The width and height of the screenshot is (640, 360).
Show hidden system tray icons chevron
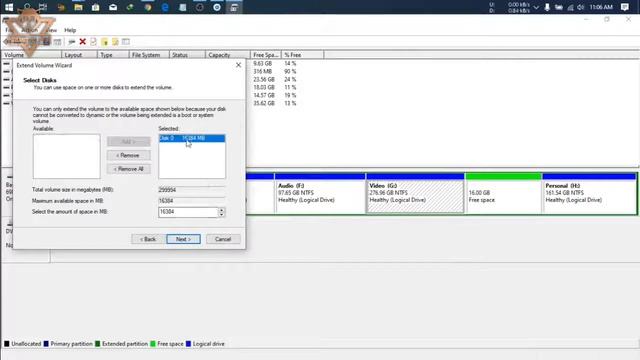tap(536, 7)
